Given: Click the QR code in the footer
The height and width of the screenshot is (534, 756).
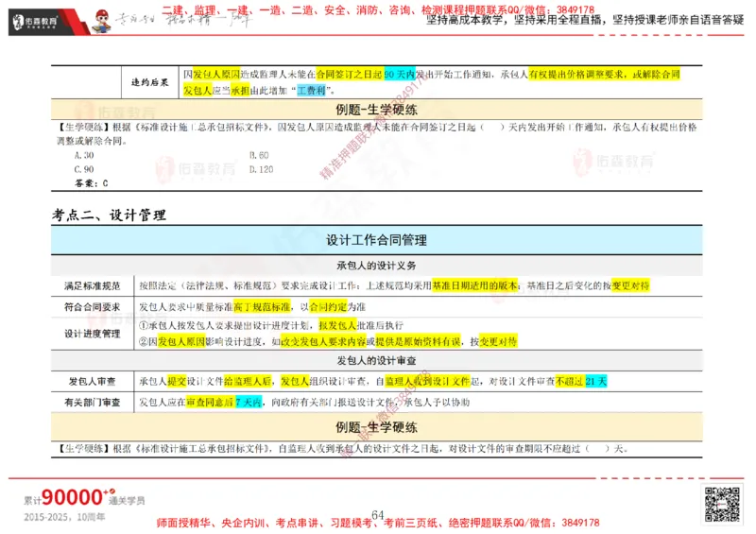Looking at the screenshot, I should [x=722, y=505].
